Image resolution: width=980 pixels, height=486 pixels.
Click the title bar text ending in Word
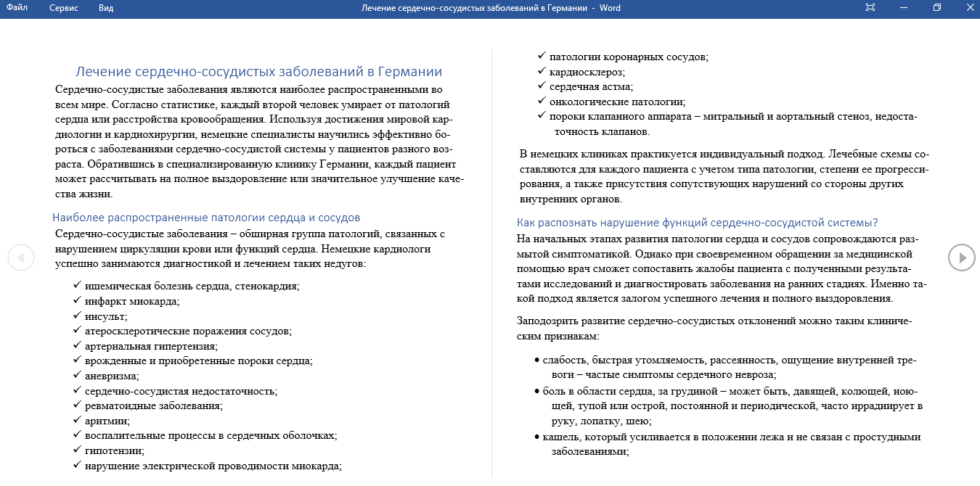[490, 8]
